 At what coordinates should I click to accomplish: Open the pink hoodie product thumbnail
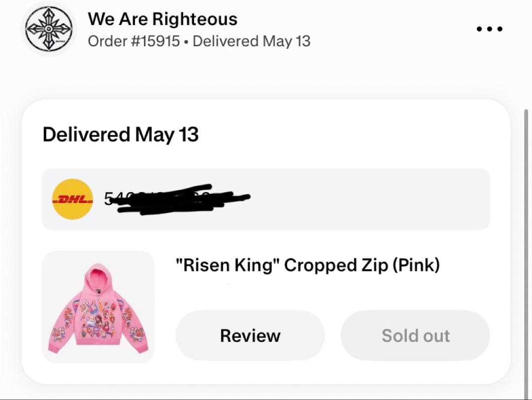[x=98, y=307]
